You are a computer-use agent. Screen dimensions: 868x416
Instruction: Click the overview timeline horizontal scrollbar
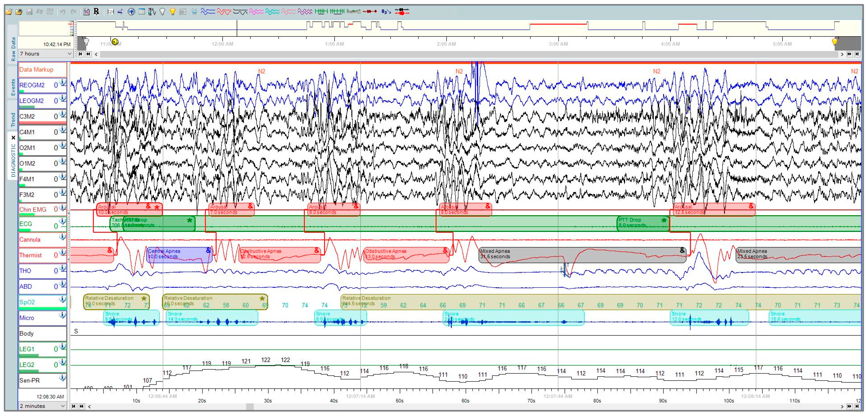[x=468, y=54]
